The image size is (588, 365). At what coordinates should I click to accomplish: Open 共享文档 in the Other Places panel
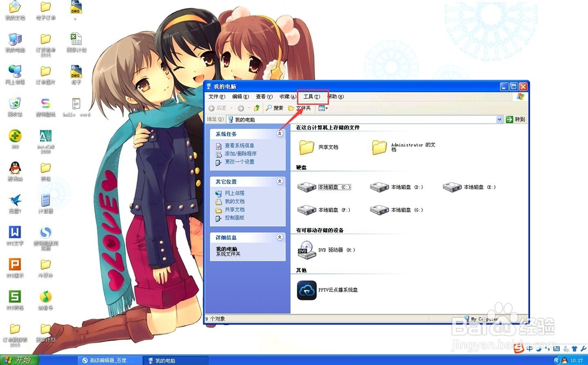[x=235, y=210]
